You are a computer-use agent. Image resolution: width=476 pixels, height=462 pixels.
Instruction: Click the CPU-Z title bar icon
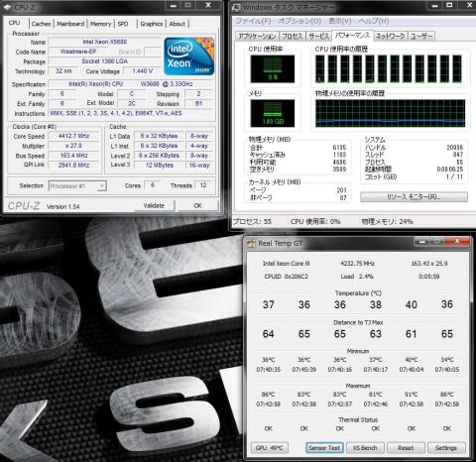point(7,7)
